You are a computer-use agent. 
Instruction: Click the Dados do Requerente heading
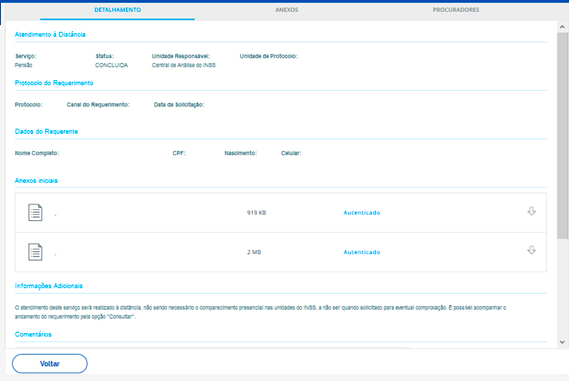[x=46, y=131]
